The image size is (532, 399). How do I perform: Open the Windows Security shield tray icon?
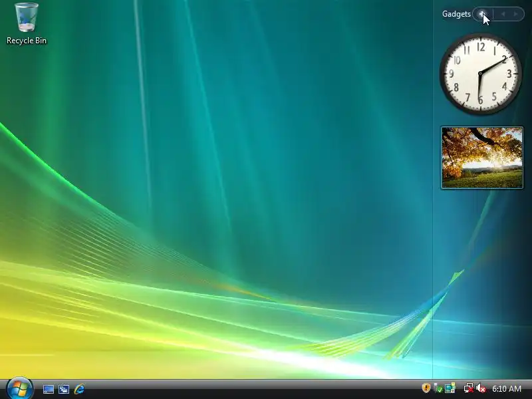coord(426,388)
